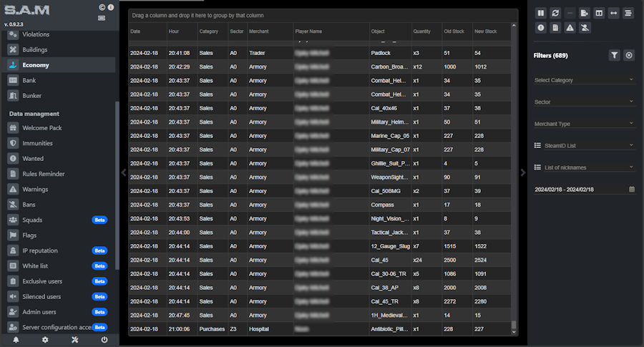
Task: Expand the Select Category dropdown
Action: pos(584,80)
